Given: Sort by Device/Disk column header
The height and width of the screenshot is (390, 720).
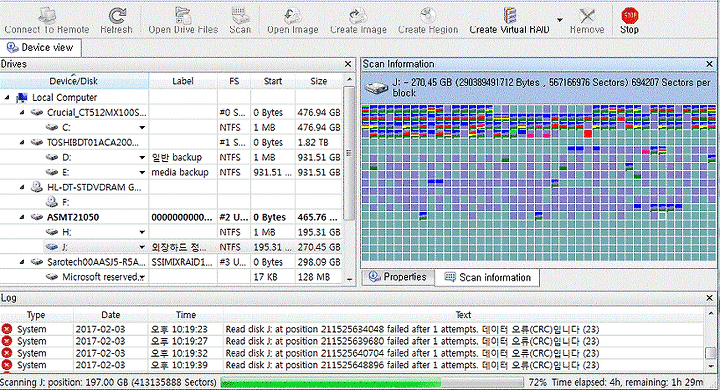Looking at the screenshot, I should click(74, 81).
